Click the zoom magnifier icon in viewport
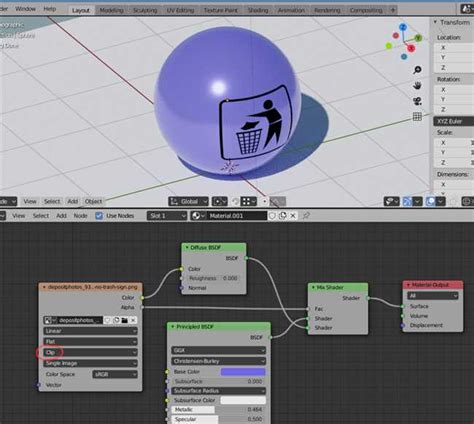The height and width of the screenshot is (424, 474). point(417,70)
